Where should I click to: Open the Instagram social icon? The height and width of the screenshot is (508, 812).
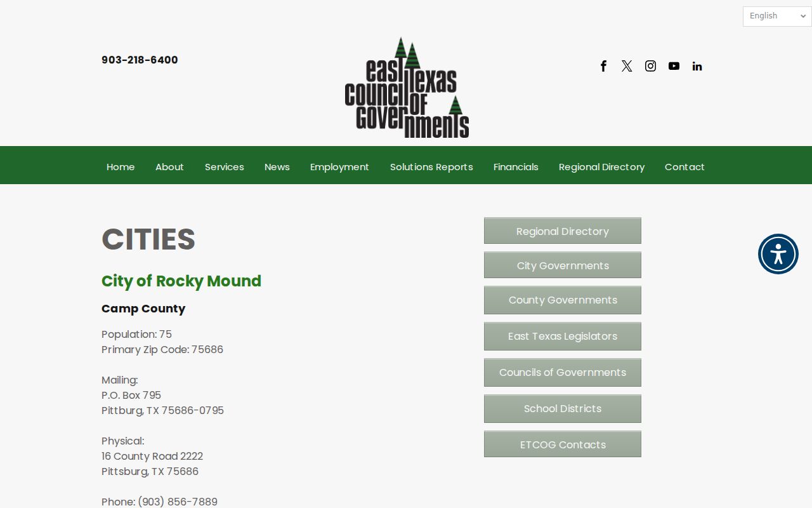pos(650,66)
